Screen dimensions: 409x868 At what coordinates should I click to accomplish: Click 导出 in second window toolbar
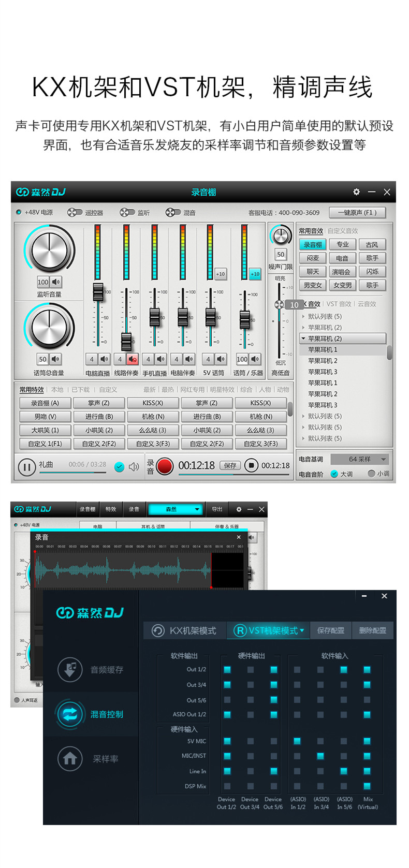pyautogui.click(x=217, y=509)
